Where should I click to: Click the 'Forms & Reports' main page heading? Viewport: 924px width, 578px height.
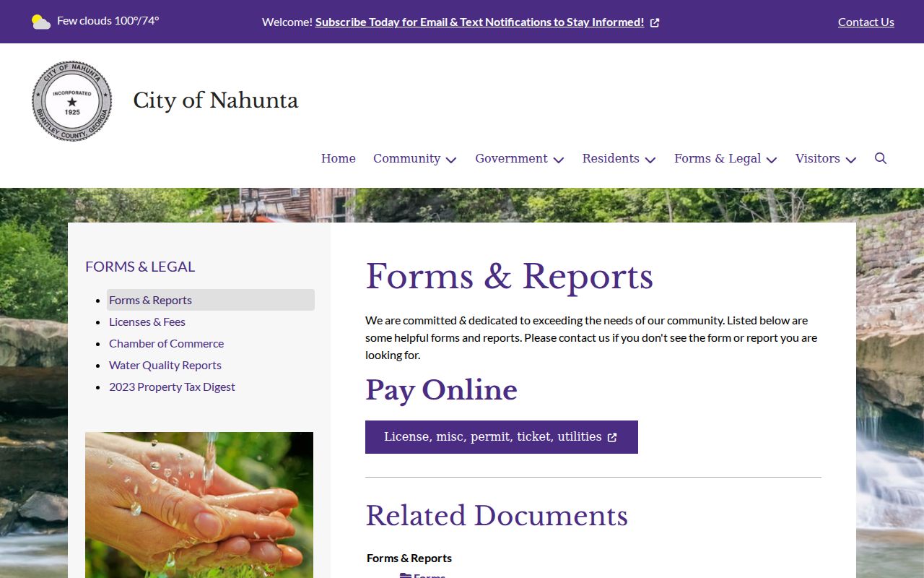(x=509, y=276)
